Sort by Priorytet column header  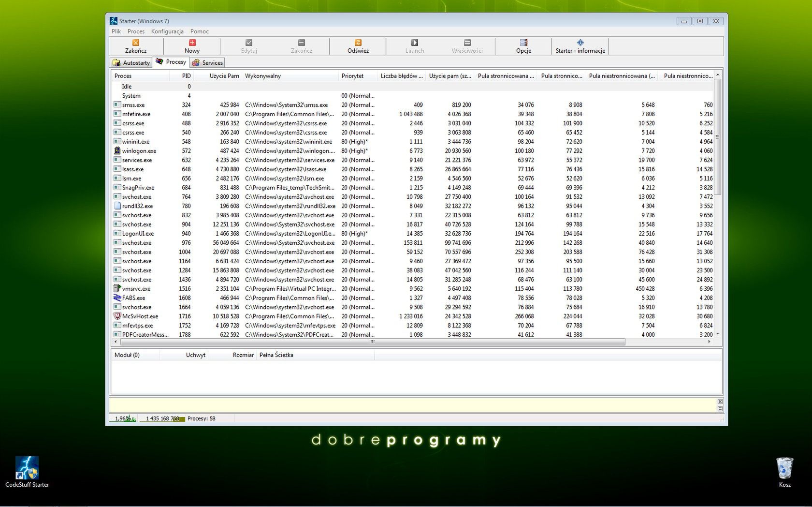(358, 76)
